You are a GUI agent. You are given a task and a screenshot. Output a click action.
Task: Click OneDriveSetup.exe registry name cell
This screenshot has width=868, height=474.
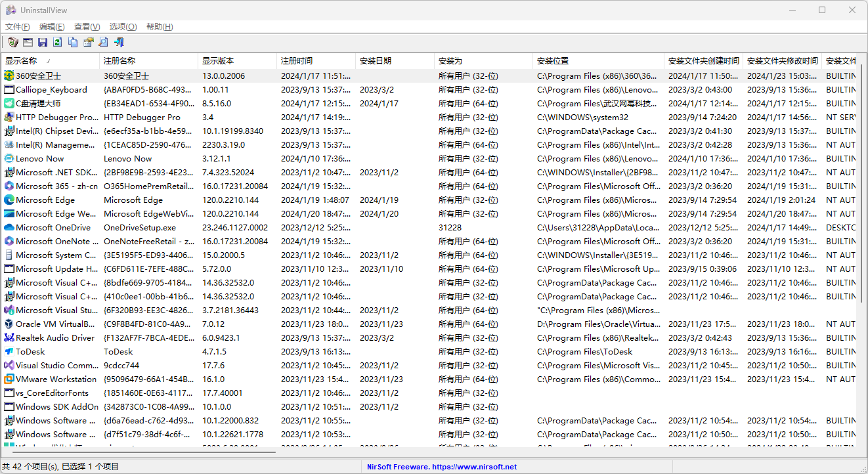[140, 228]
